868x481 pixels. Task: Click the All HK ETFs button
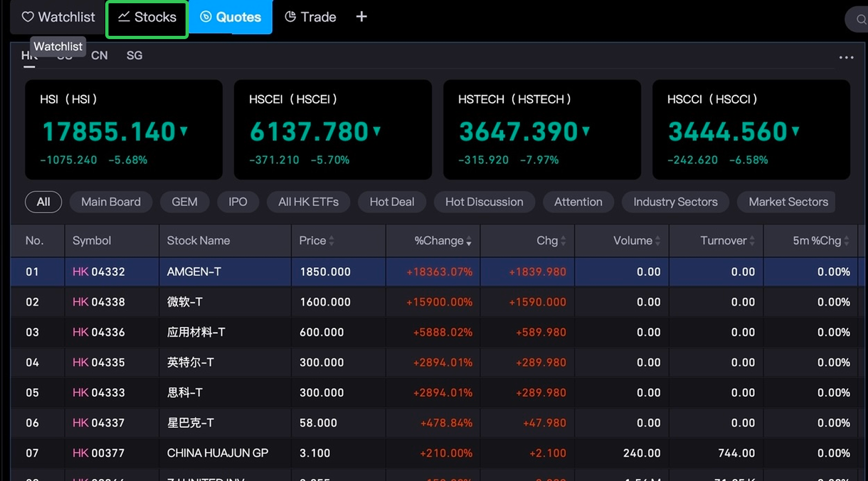pyautogui.click(x=308, y=202)
